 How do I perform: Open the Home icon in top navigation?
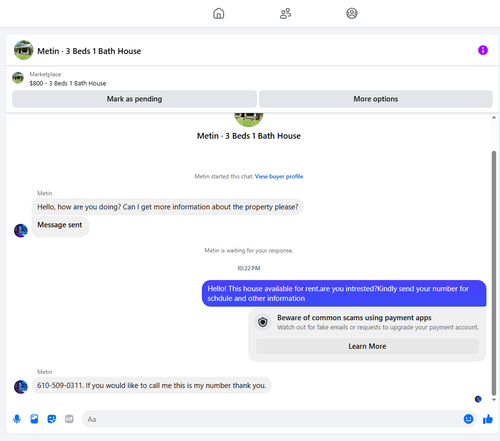tap(219, 13)
